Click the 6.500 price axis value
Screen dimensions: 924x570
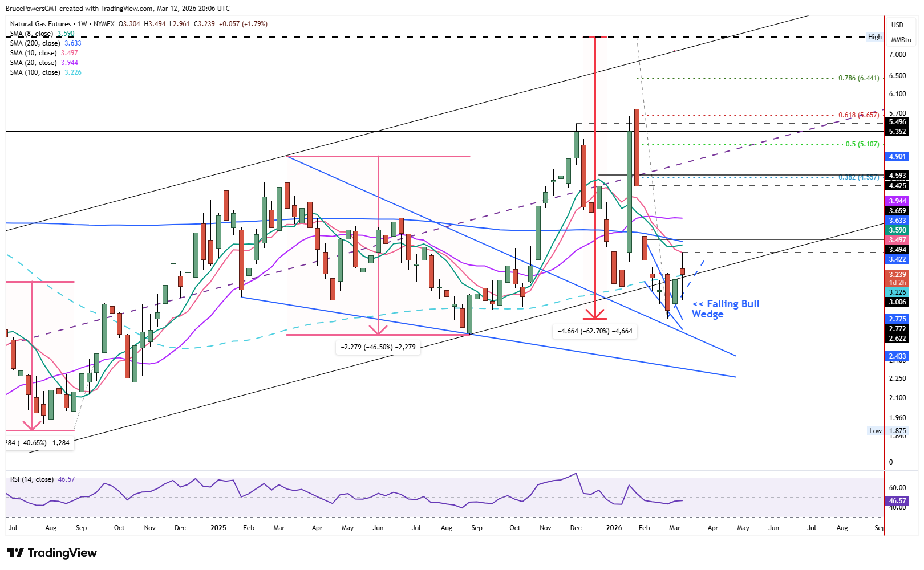tap(897, 76)
